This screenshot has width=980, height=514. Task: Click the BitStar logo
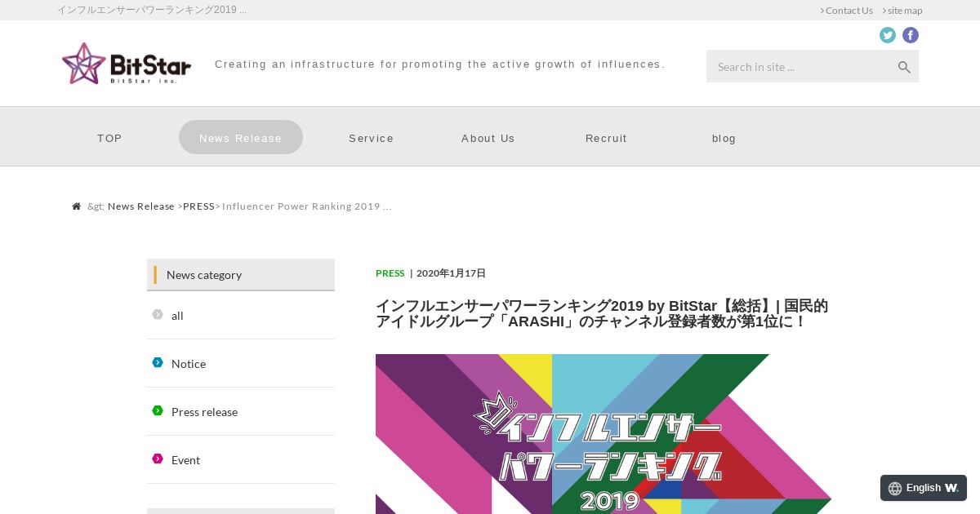pyautogui.click(x=127, y=64)
